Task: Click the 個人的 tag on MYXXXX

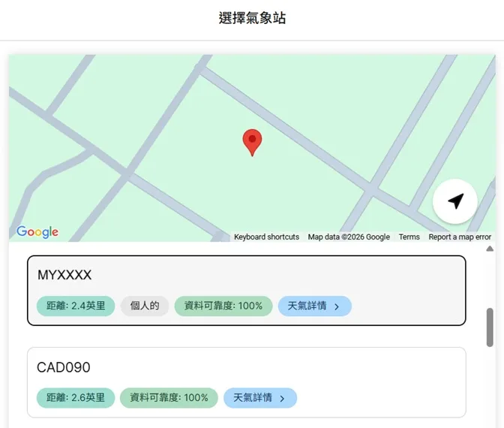Action: (x=145, y=306)
